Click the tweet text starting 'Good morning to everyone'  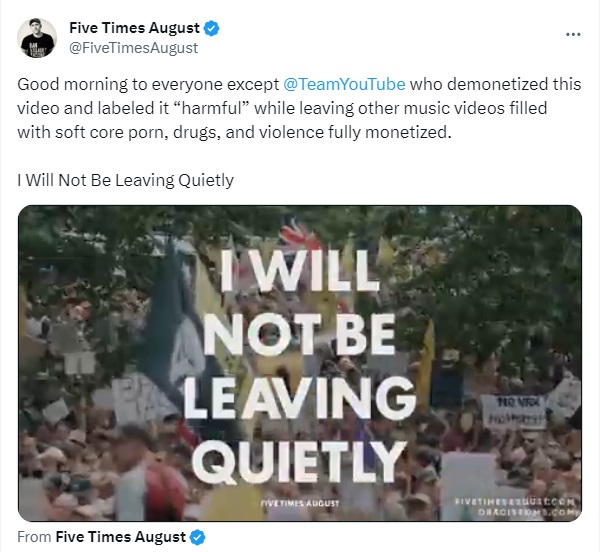(299, 108)
